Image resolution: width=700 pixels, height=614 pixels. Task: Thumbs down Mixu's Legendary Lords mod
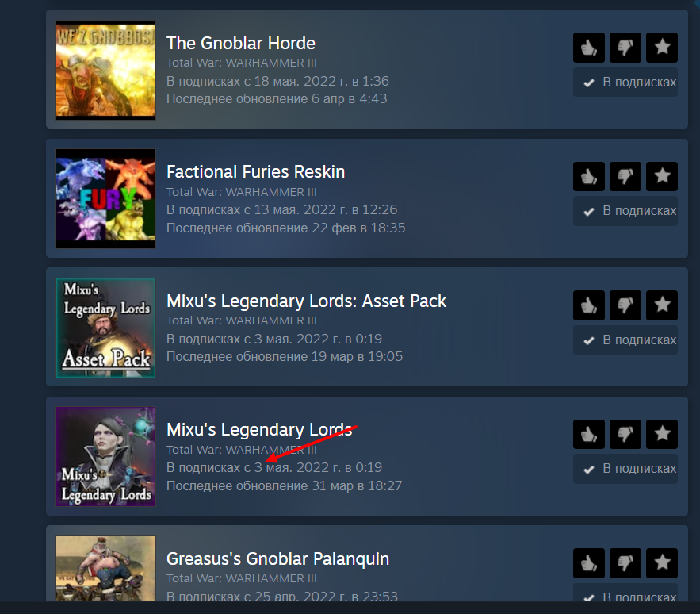625,435
